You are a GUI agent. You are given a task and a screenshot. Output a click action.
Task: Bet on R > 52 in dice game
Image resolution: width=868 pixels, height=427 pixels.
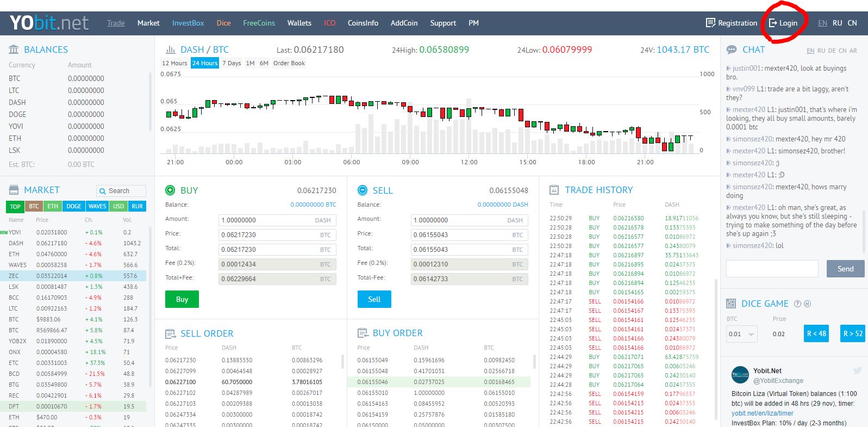coord(853,333)
